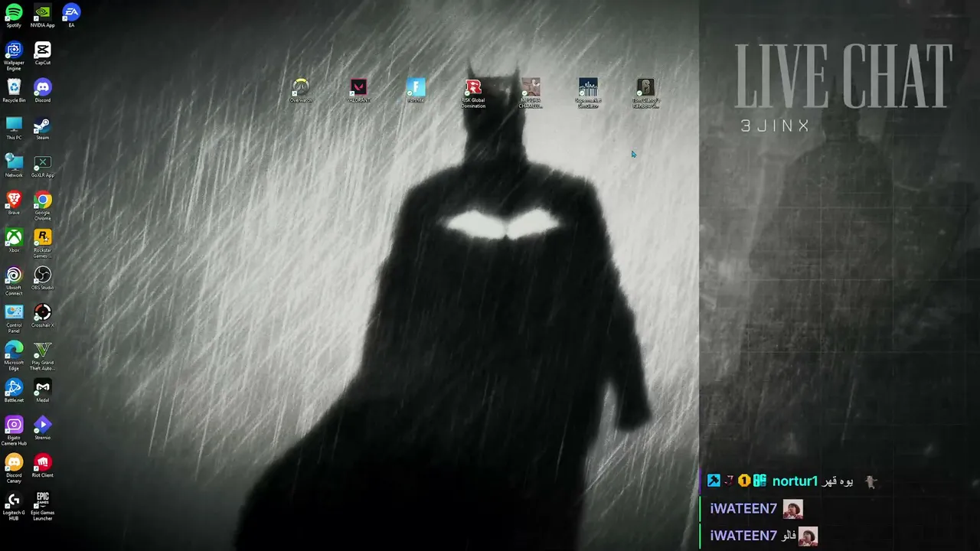
Task: Select the Overwatch game shortcut
Action: [x=301, y=90]
